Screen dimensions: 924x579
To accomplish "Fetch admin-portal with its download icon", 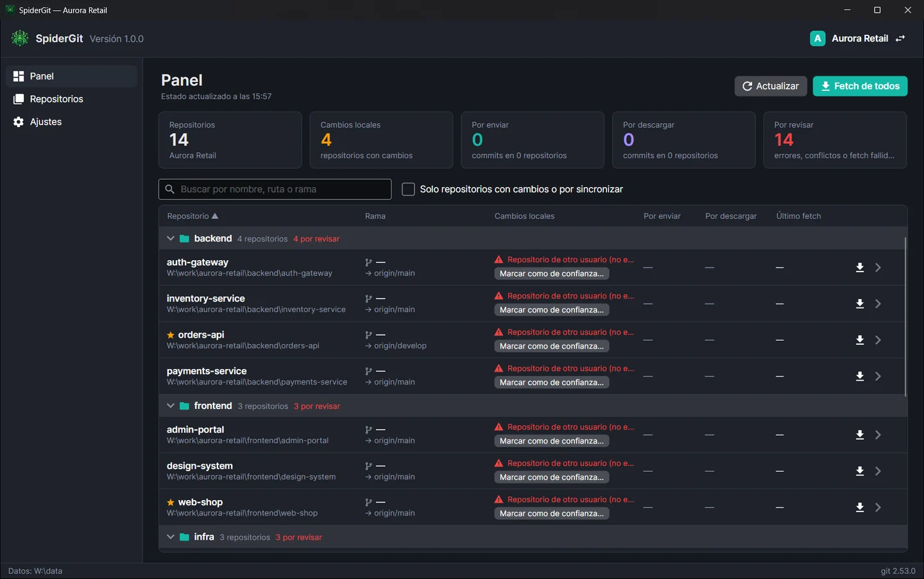I will (860, 435).
